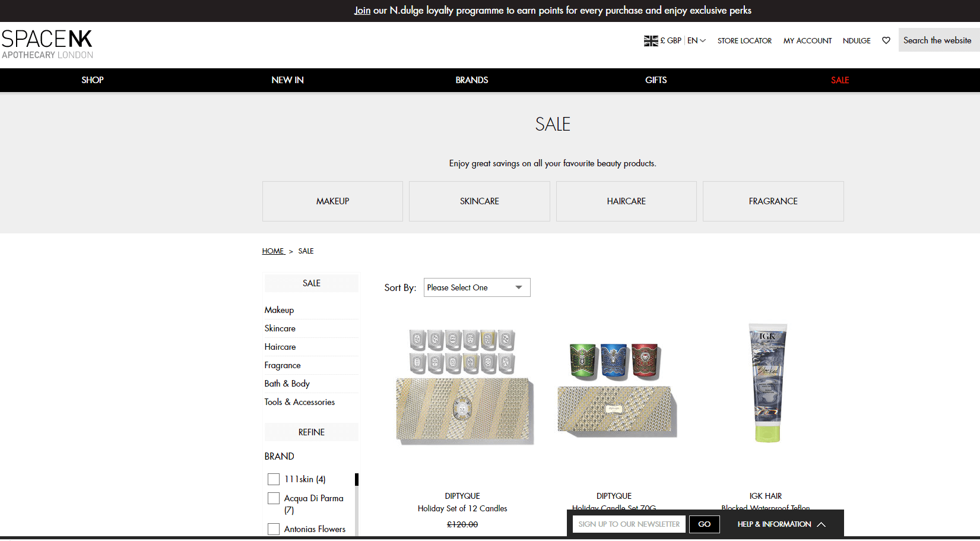Image resolution: width=980 pixels, height=541 pixels.
Task: Click Holiday Set of 12 Candles title
Action: (462, 508)
